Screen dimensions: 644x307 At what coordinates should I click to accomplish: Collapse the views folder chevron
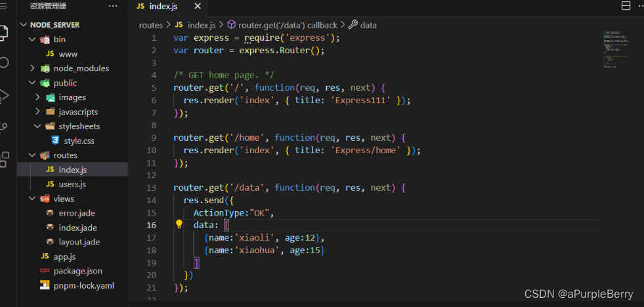click(32, 199)
